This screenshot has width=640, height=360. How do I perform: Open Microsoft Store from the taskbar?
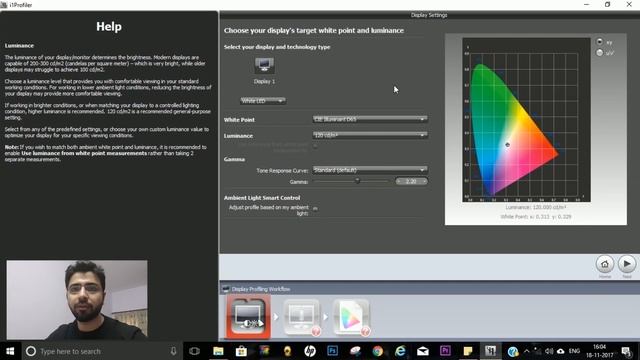coord(241,351)
